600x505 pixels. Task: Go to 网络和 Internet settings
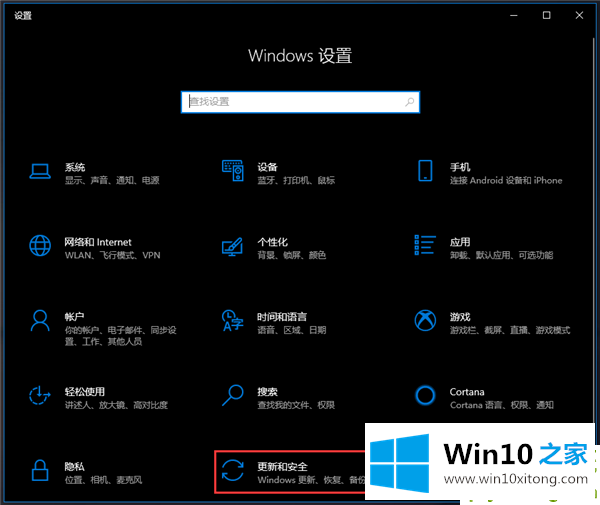tap(98, 242)
